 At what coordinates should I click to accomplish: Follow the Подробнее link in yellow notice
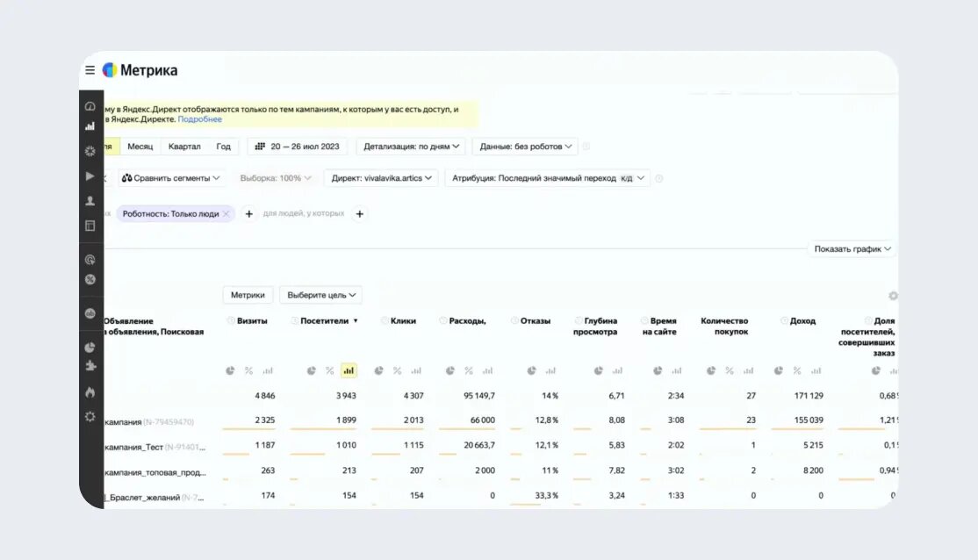(200, 119)
